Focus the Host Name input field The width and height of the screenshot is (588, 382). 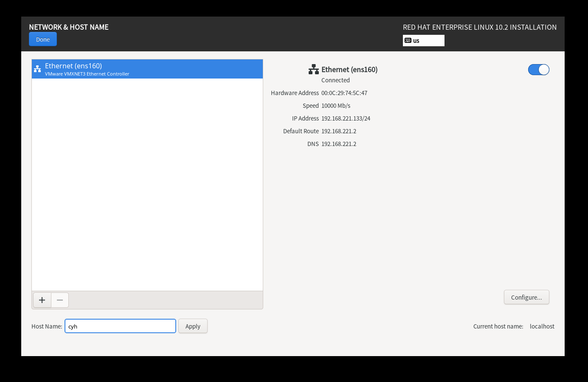(120, 326)
